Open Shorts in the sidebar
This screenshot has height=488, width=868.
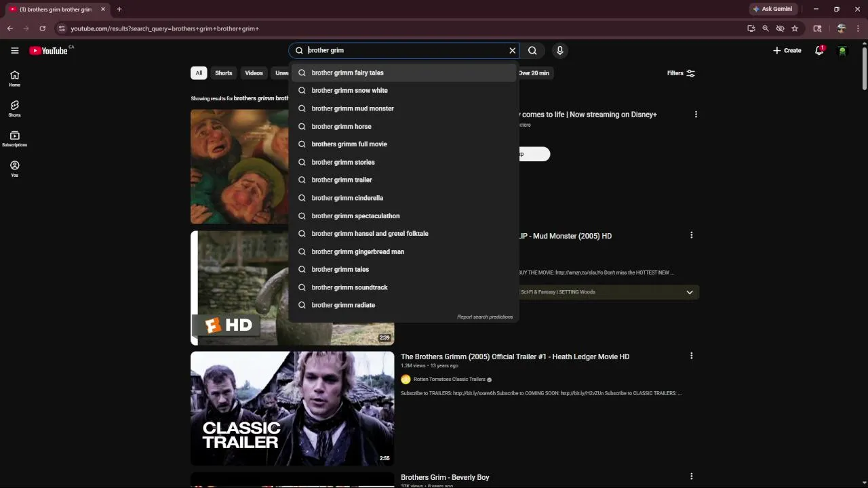14,108
